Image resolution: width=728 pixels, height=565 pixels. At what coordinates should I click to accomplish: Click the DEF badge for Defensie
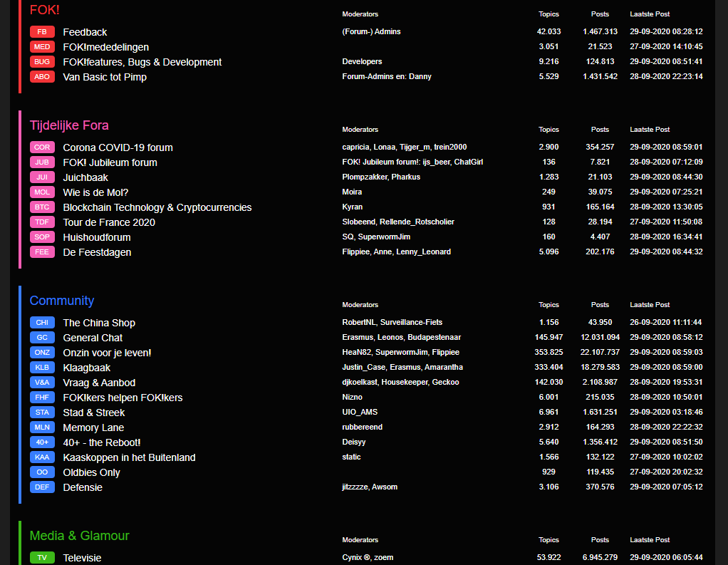[x=42, y=487]
